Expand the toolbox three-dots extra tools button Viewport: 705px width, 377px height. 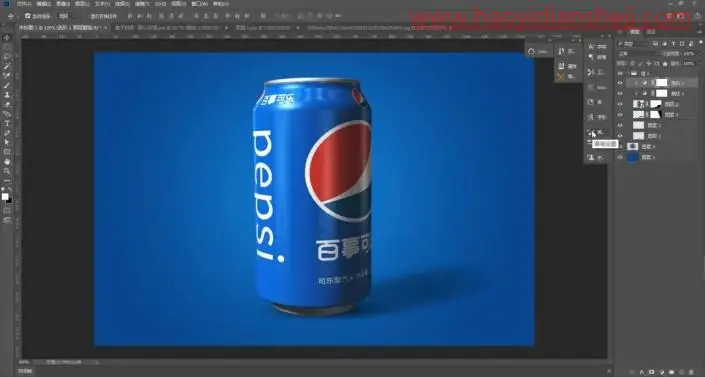pos(7,181)
